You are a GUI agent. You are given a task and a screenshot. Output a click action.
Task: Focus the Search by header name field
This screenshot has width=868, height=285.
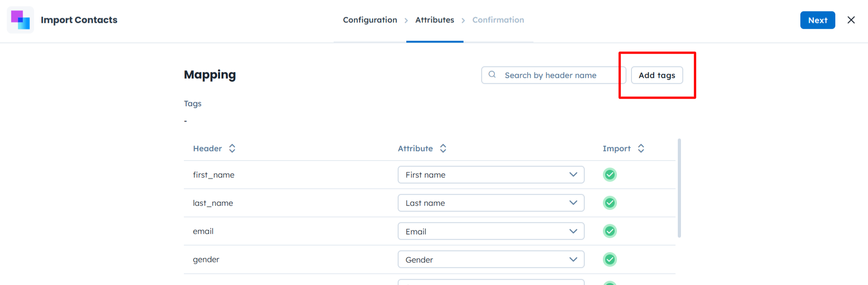[558, 75]
